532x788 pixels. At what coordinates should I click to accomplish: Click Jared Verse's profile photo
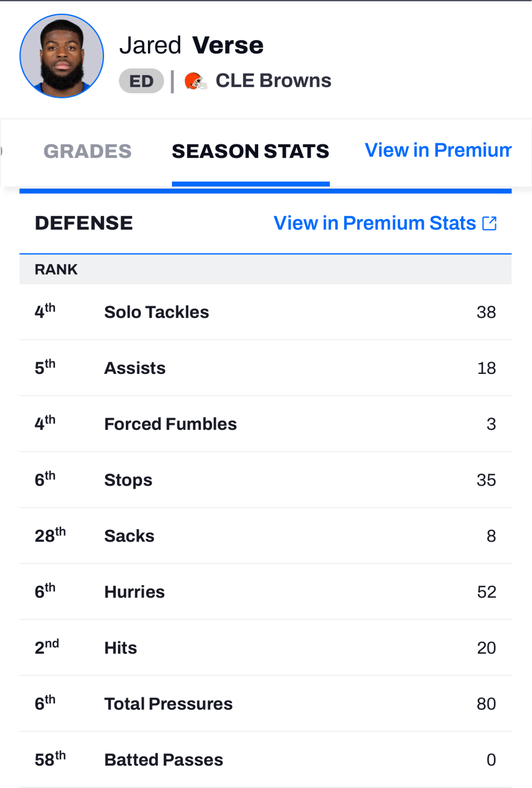click(x=62, y=56)
